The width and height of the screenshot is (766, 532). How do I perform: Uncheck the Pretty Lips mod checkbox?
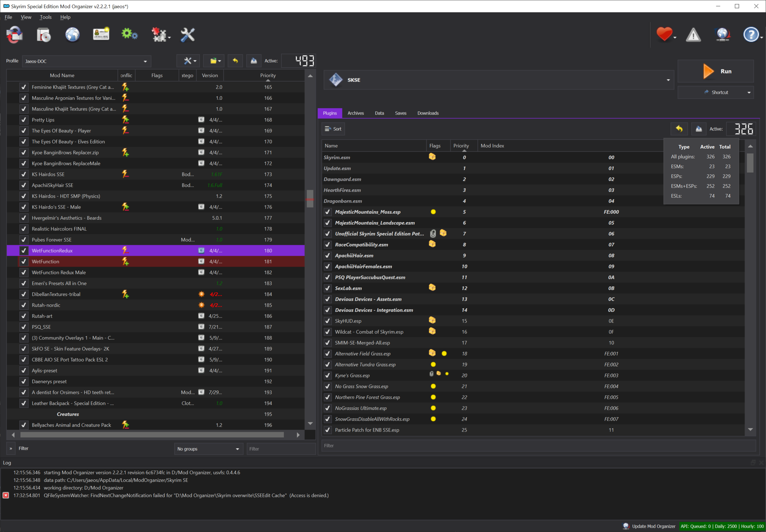pos(24,120)
